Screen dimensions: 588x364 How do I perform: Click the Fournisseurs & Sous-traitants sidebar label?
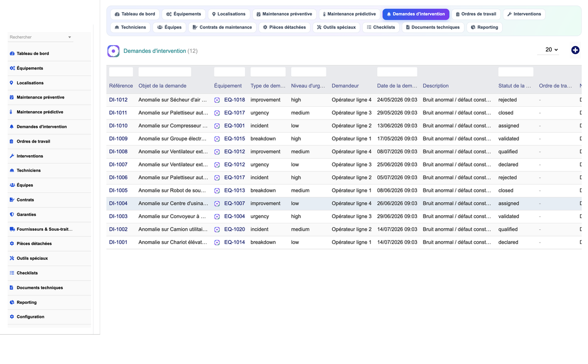45,229
